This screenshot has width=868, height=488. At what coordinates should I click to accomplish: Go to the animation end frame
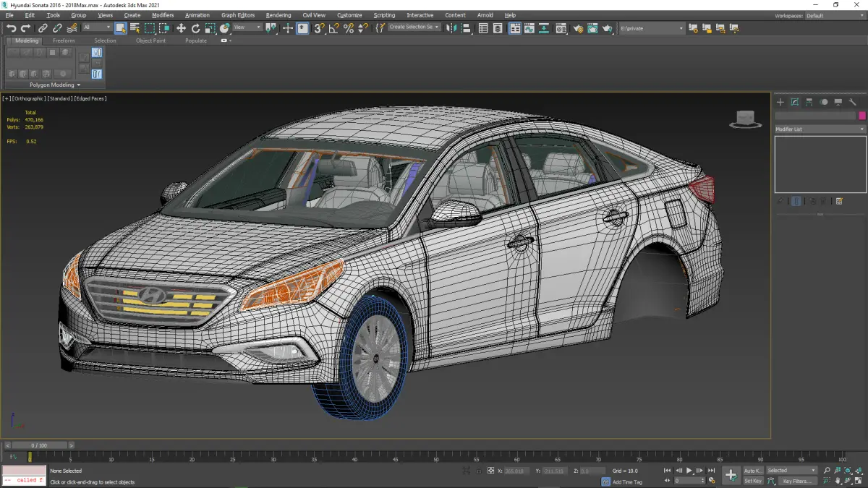(711, 471)
